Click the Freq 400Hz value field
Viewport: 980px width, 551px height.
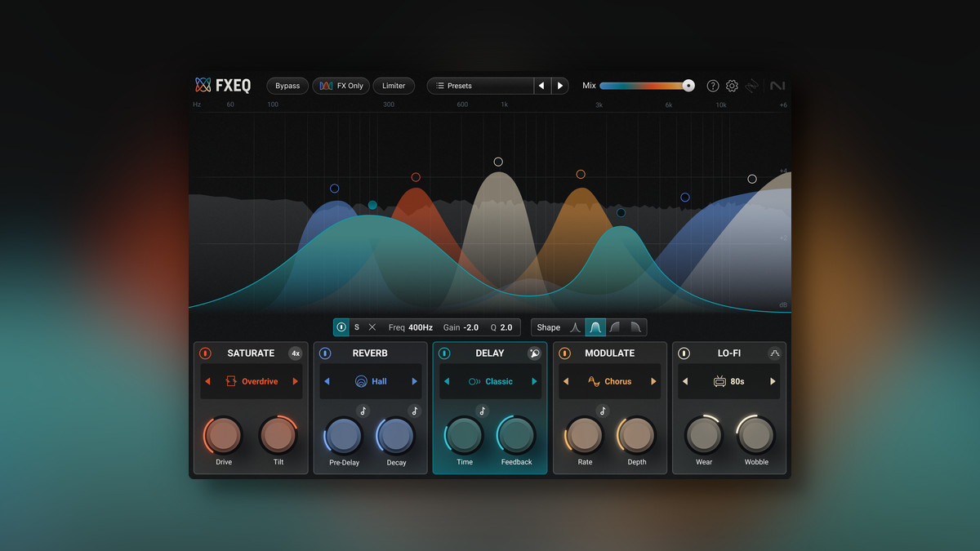[x=411, y=327]
